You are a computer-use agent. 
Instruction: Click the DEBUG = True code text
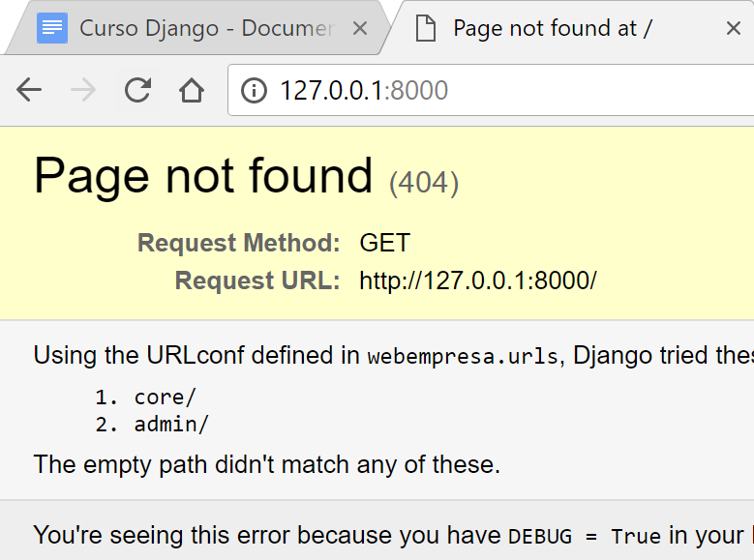pyautogui.click(x=585, y=536)
